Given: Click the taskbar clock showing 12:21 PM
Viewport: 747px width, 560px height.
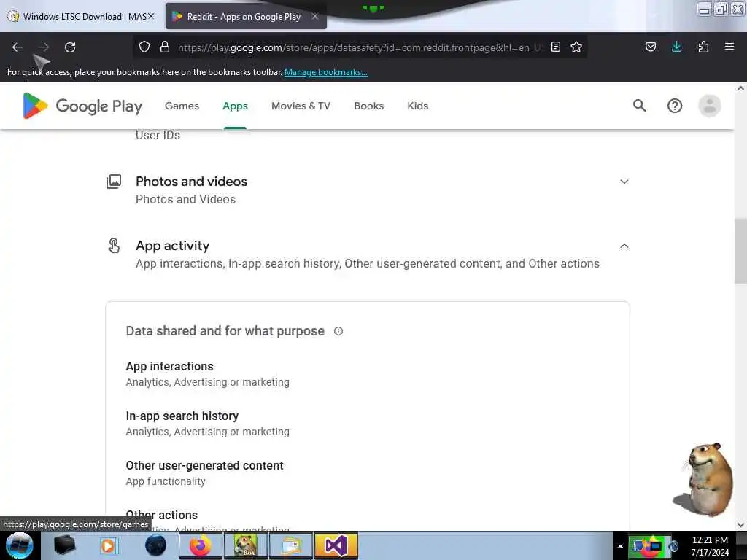Looking at the screenshot, I should click(x=710, y=545).
